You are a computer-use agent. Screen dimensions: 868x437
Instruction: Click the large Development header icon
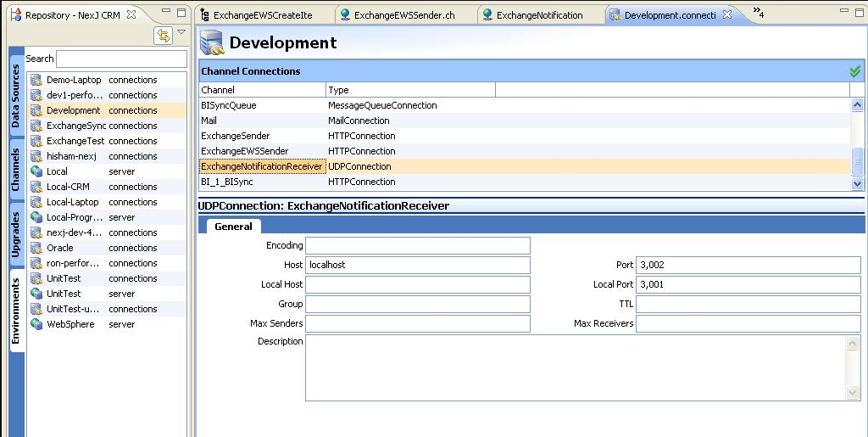[212, 42]
